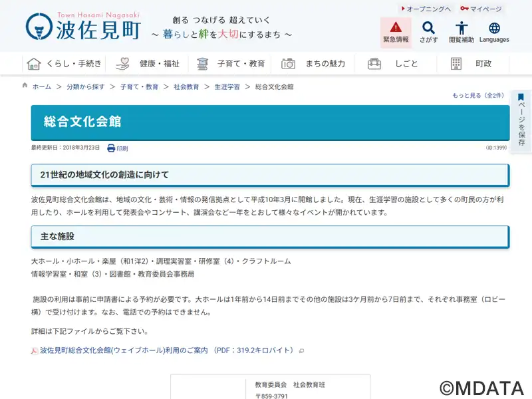532x399 pixels.
Task: Click the home icon in breadcrumb
Action: coord(26,86)
